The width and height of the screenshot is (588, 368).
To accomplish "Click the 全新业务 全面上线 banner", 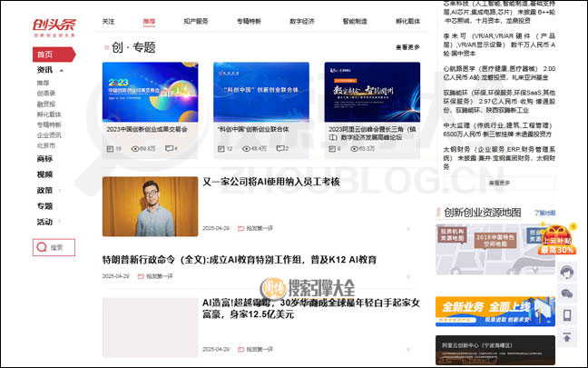I will tap(495, 312).
